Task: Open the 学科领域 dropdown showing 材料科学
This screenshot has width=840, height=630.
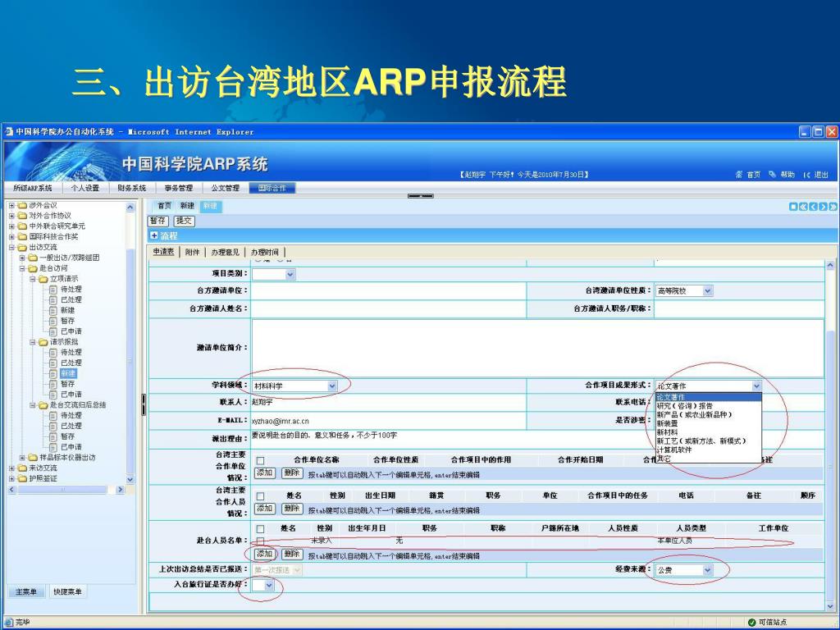Action: point(294,386)
